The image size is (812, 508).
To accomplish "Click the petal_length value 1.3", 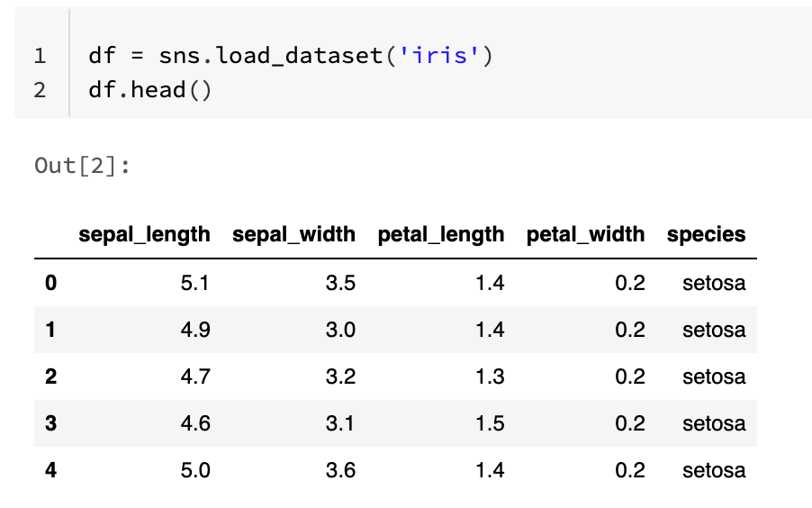I will pyautogui.click(x=489, y=376).
